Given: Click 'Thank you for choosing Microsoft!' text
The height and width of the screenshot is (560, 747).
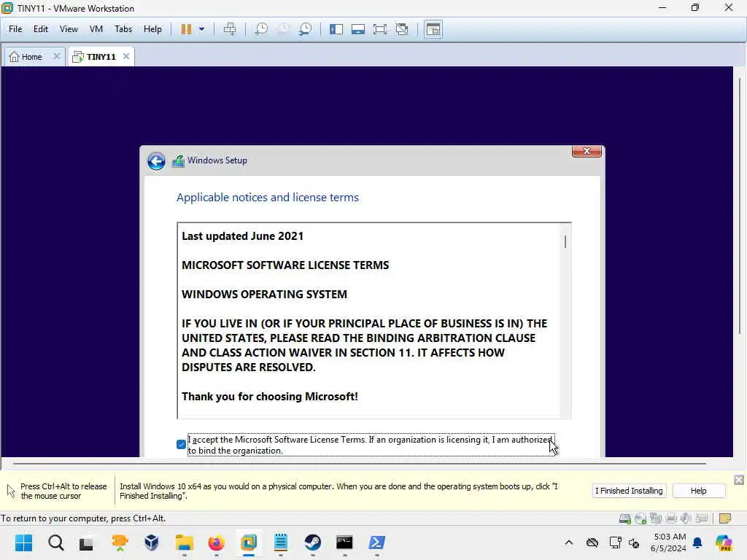Looking at the screenshot, I should (270, 397).
